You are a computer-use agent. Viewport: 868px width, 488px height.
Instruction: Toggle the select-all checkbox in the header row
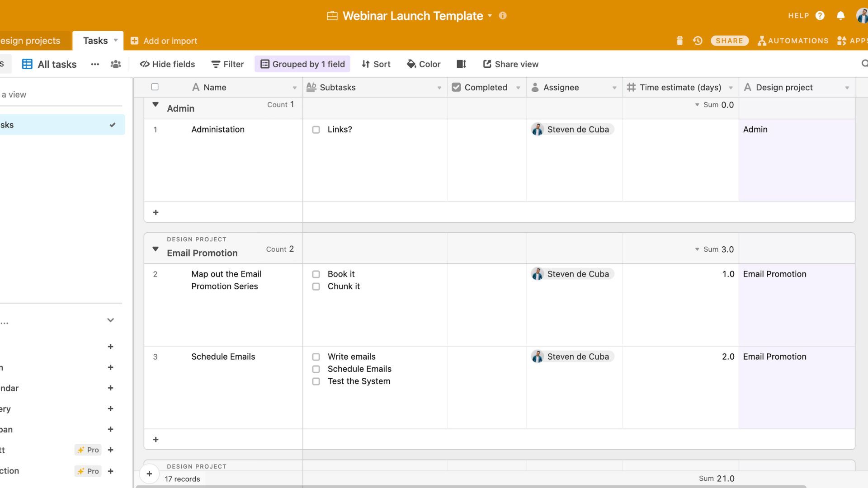(155, 87)
